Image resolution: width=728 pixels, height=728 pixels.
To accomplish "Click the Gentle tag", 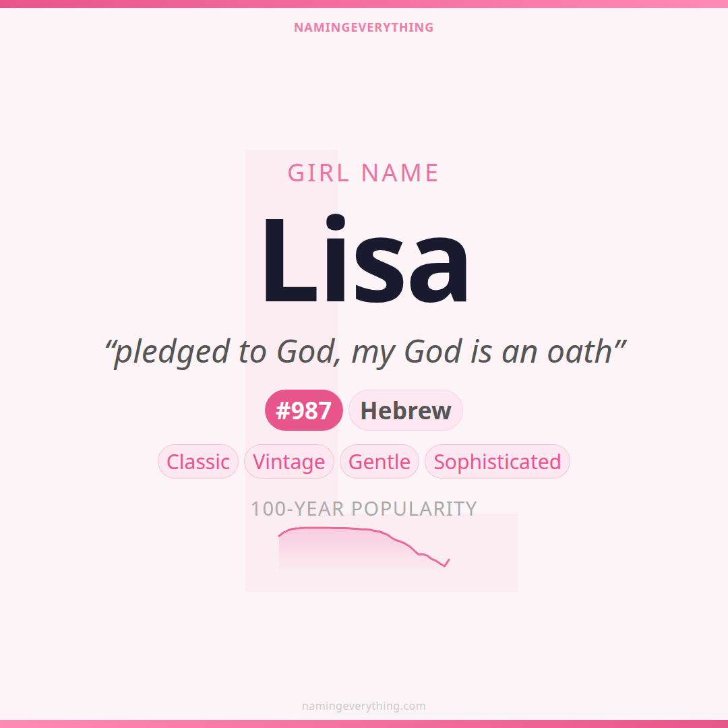I will tap(380, 462).
